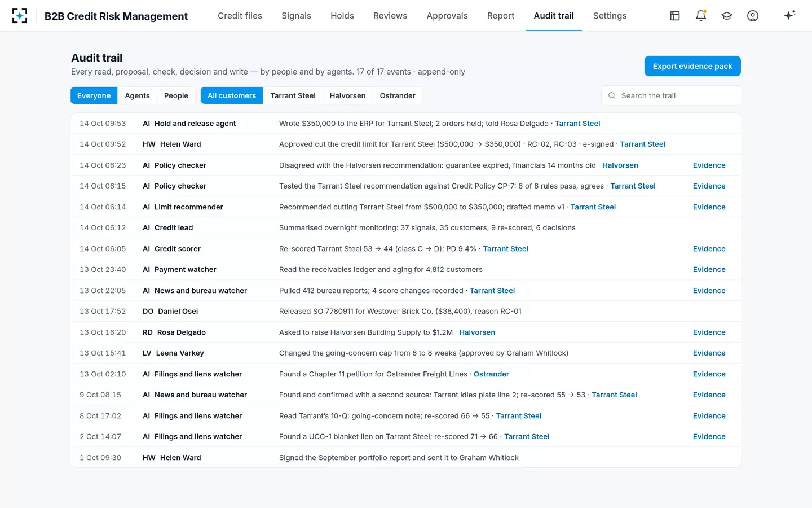Open Evidence for the Credit scorer event
The height and width of the screenshot is (508, 812).
709,249
